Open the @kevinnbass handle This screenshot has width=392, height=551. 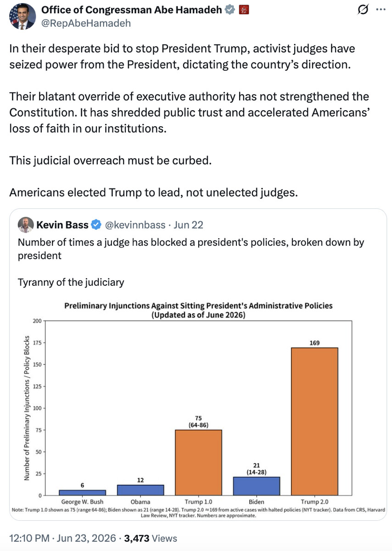point(135,225)
